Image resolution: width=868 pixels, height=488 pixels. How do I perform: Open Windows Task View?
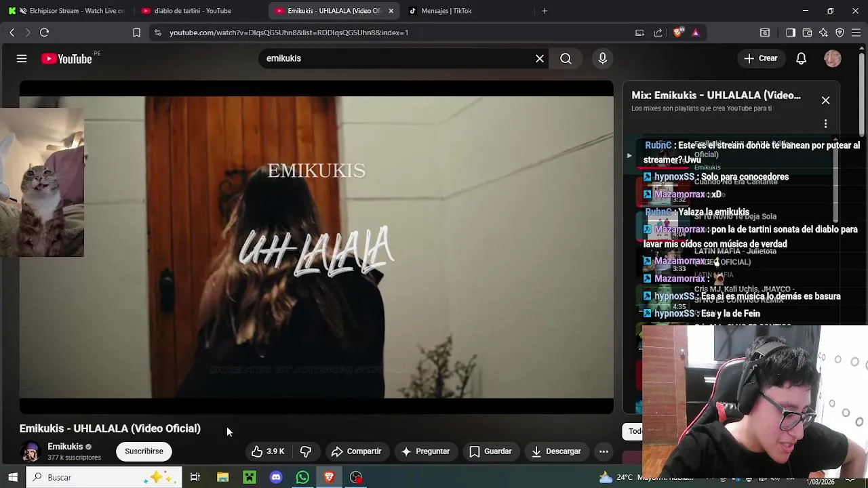pos(195,477)
